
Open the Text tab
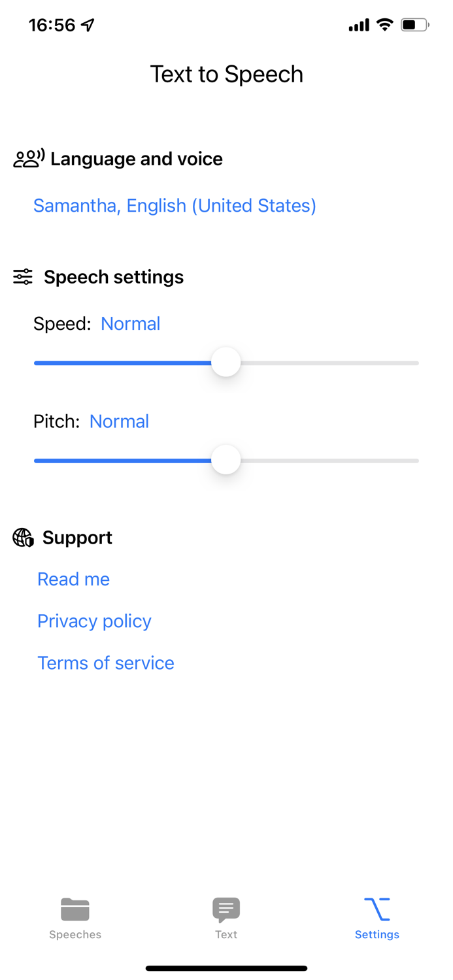point(226,917)
